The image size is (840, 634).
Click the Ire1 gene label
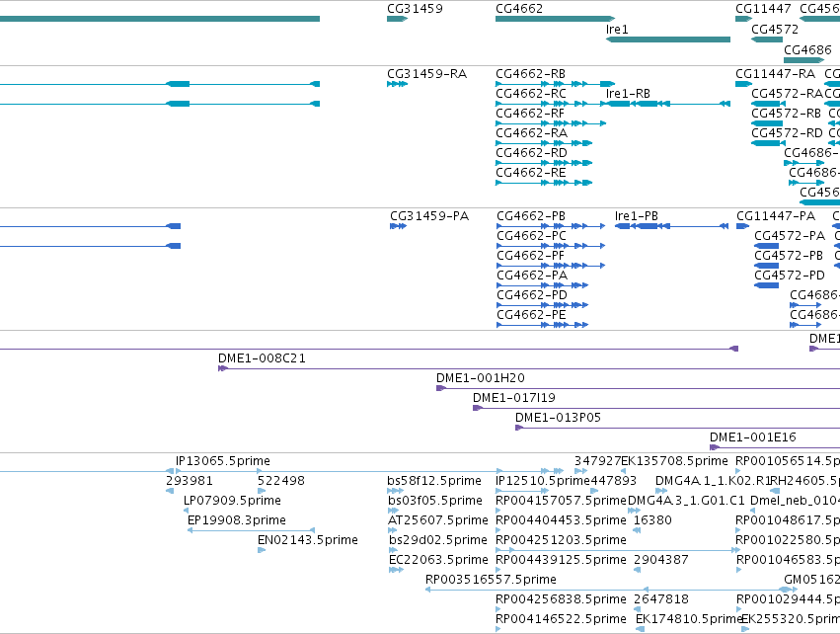pyautogui.click(x=617, y=30)
